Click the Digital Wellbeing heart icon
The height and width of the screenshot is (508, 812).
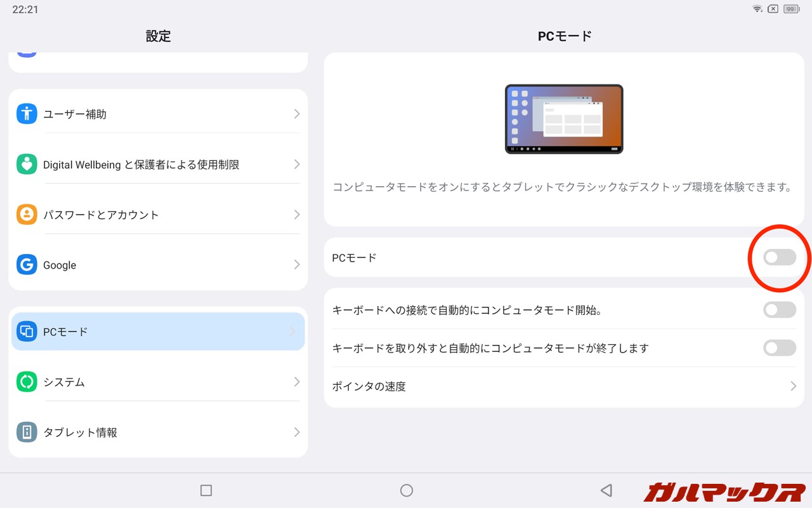point(27,164)
